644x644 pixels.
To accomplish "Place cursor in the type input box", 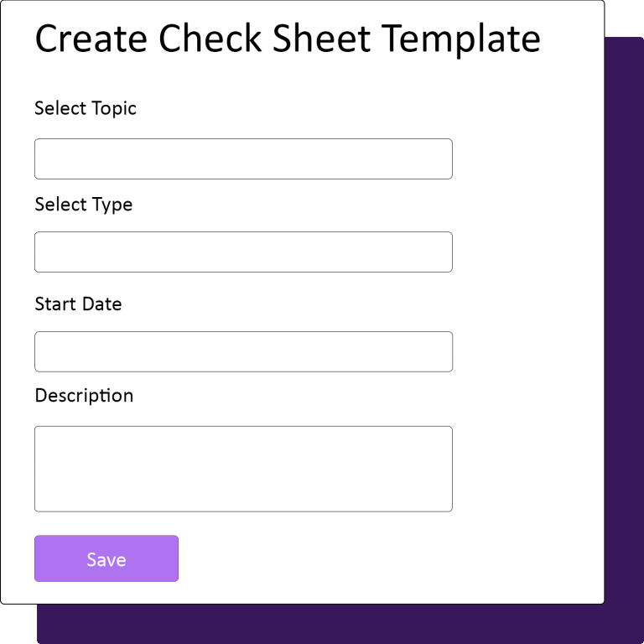I will 243,252.
